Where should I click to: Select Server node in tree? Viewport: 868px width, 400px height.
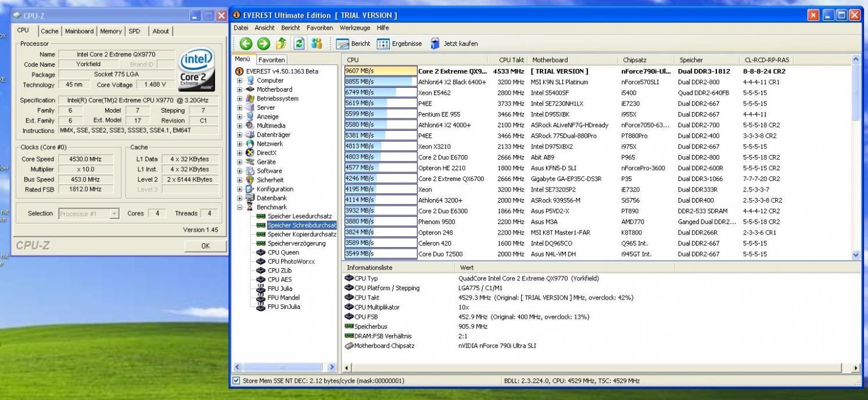pos(266,107)
